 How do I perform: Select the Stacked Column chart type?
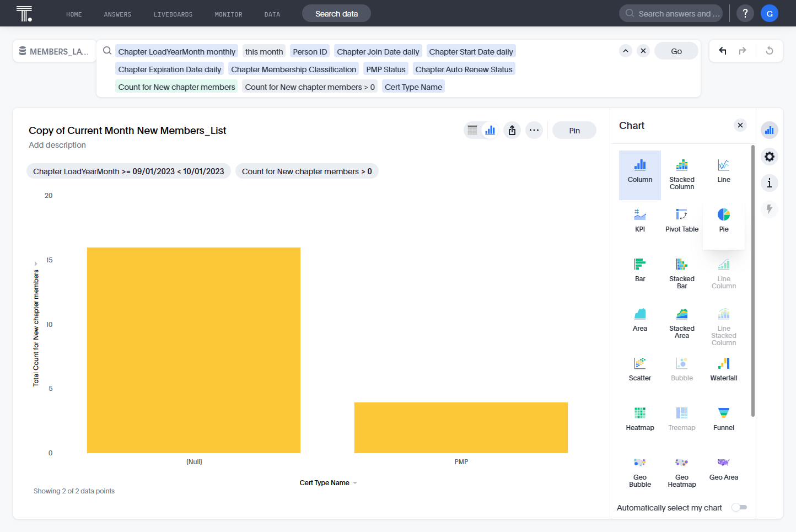click(x=681, y=175)
